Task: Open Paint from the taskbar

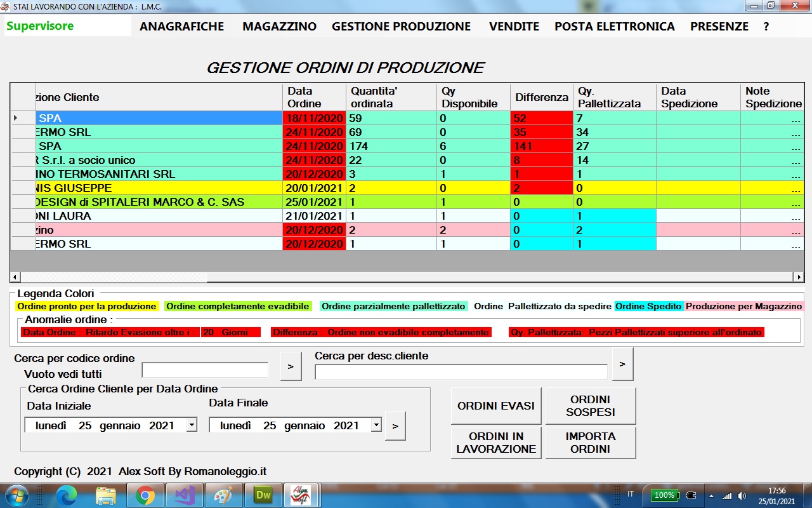Action: coord(223,495)
